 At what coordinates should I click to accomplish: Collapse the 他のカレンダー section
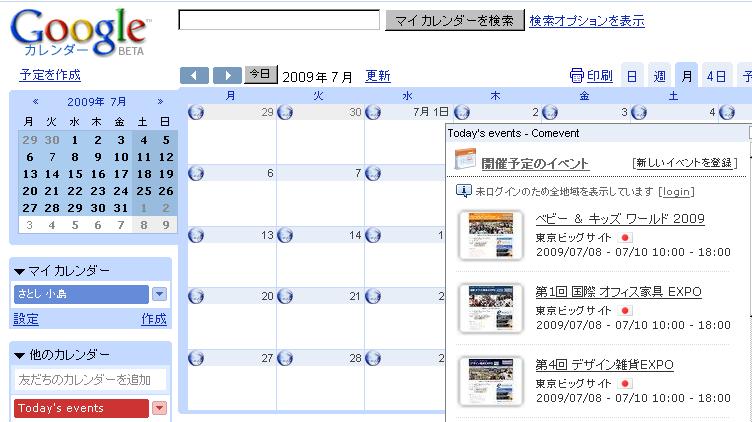coord(19,355)
